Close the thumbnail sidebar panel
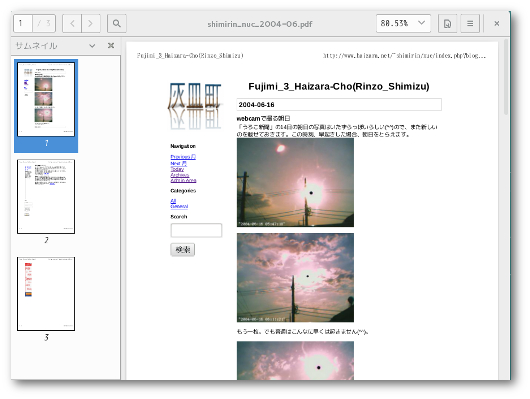530x399 pixels. (111, 45)
